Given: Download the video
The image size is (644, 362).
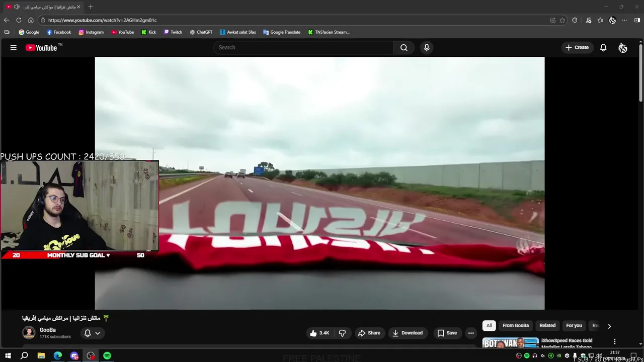Looking at the screenshot, I should pyautogui.click(x=408, y=333).
